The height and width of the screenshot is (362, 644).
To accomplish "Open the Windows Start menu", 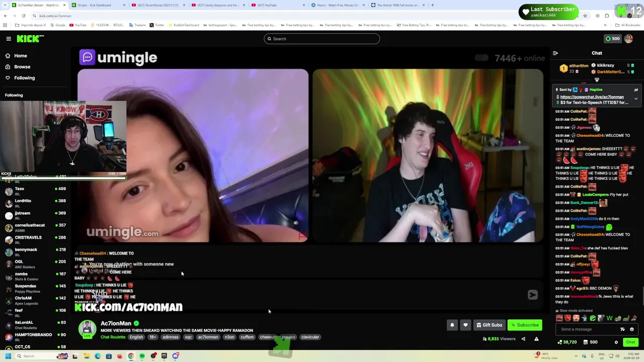I will tap(8, 356).
